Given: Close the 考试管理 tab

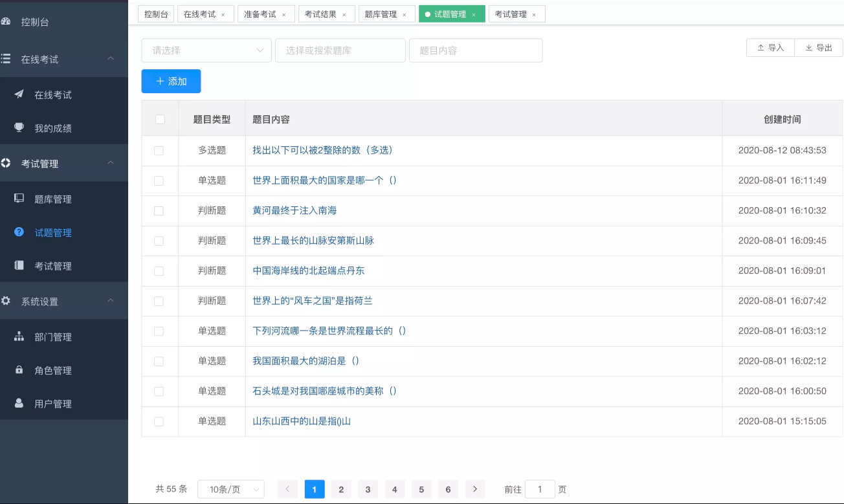Looking at the screenshot, I should 534,14.
